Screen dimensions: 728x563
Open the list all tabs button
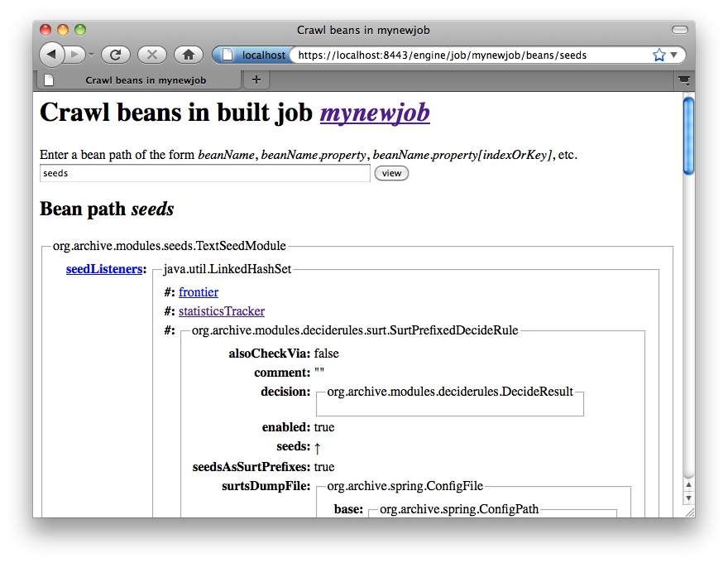pos(684,80)
